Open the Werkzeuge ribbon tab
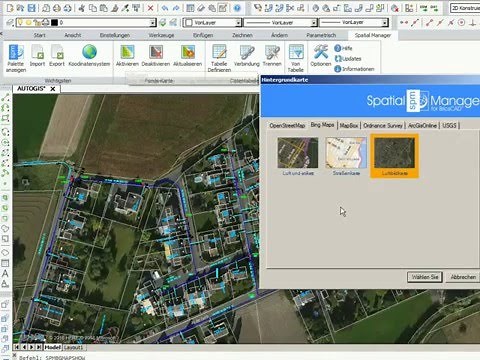The height and width of the screenshot is (360, 480). click(x=161, y=35)
